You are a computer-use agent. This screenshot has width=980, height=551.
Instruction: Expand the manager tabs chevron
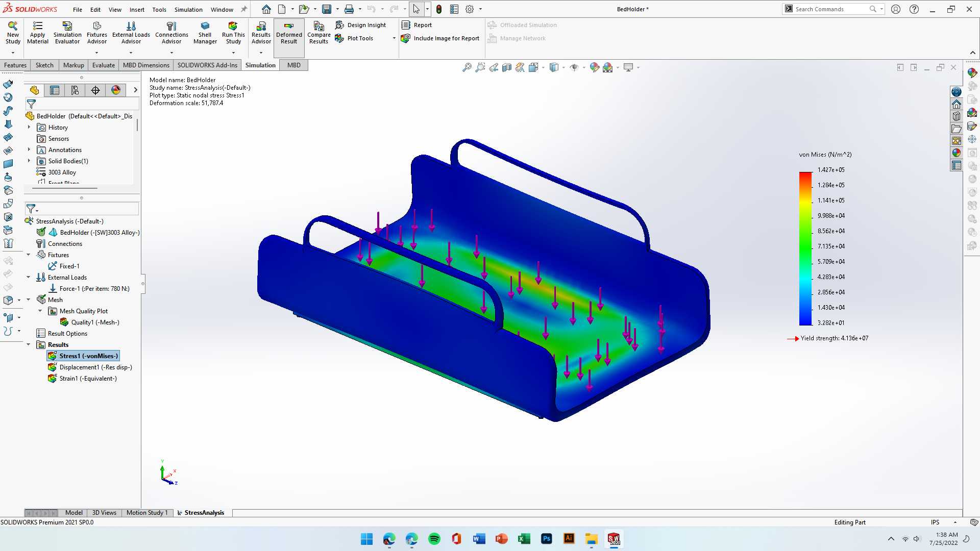click(x=135, y=90)
